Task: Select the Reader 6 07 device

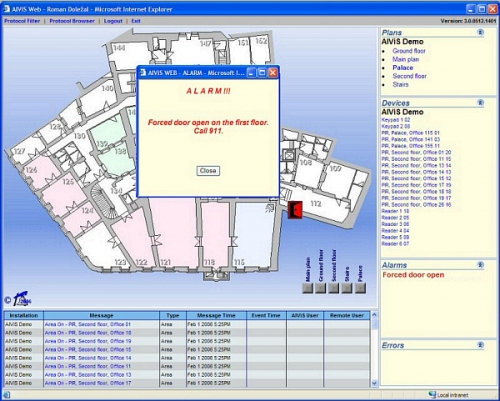Action: pos(395,244)
